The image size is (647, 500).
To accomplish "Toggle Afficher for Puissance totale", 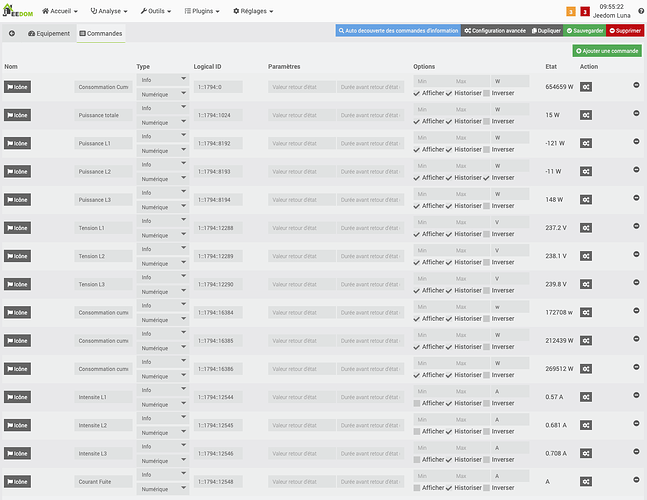I will pos(417,122).
